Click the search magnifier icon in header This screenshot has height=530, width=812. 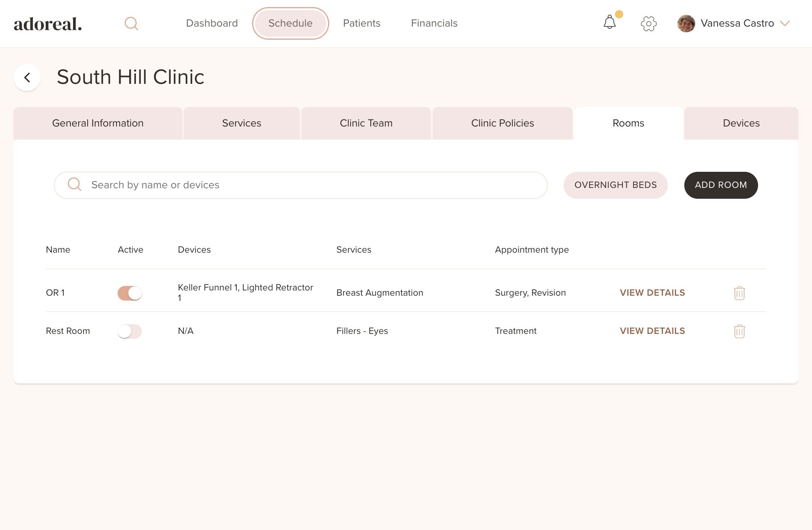click(131, 24)
